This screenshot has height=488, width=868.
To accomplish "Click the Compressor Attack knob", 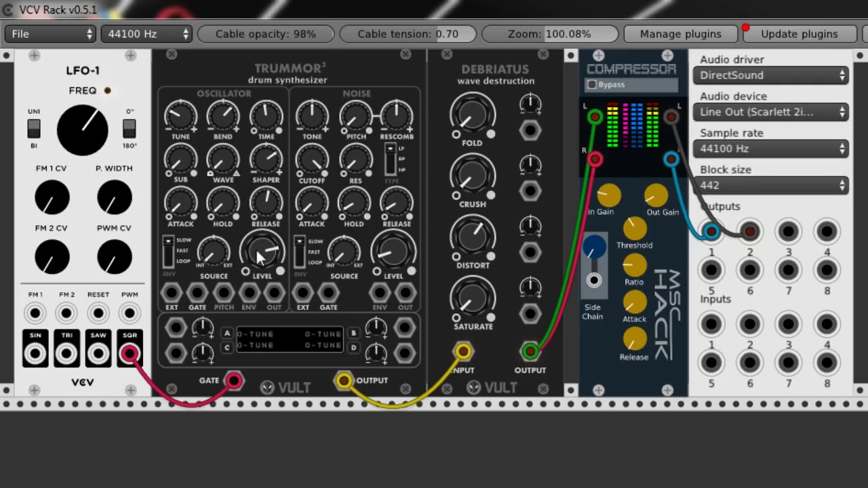I will 635,303.
